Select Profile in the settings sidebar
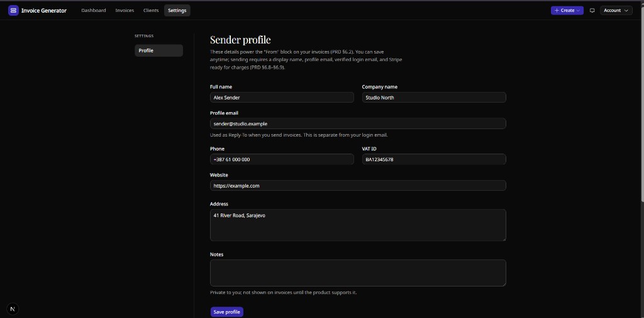644x318 pixels. click(158, 50)
